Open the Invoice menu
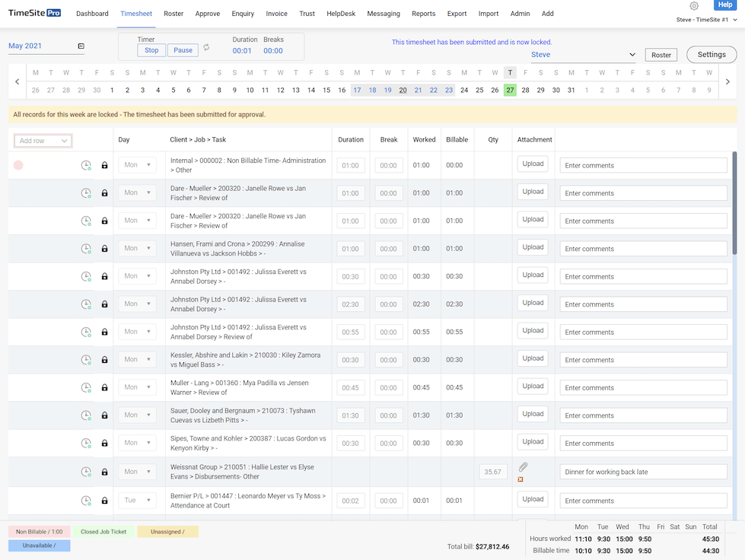 coord(276,13)
